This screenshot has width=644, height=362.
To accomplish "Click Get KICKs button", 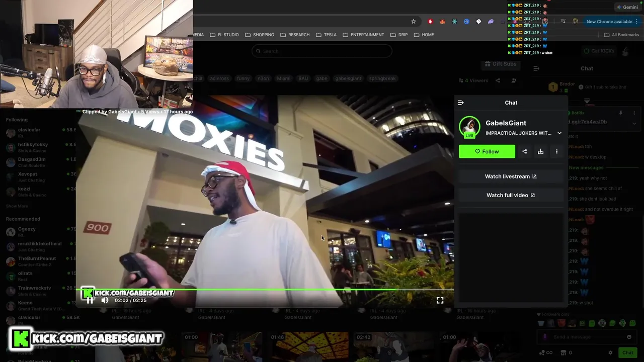I will 599,51.
